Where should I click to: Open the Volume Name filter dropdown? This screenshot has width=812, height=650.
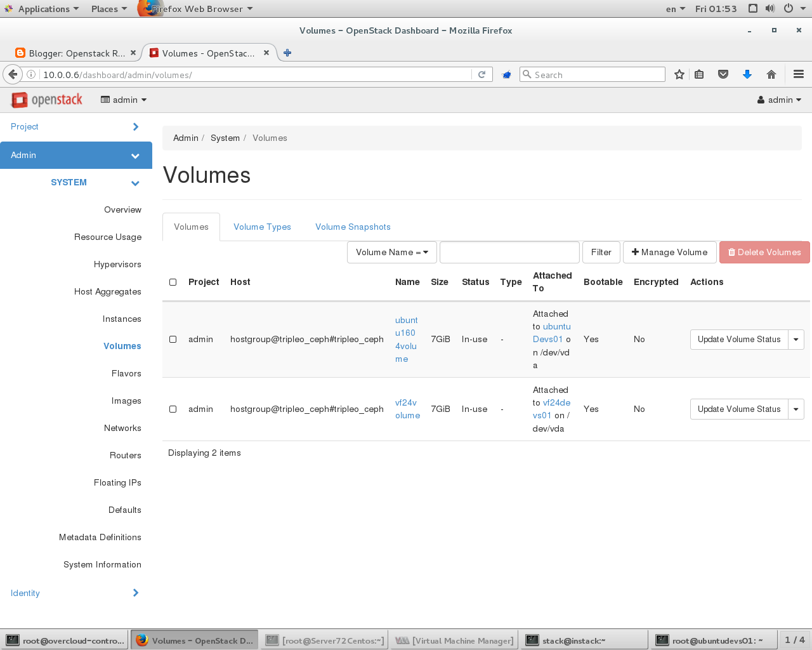click(x=391, y=252)
